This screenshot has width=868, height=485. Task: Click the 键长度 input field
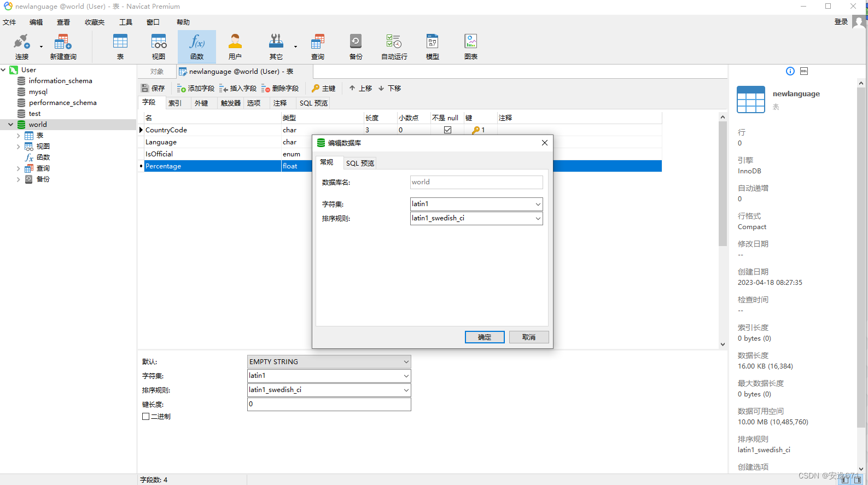[329, 404]
